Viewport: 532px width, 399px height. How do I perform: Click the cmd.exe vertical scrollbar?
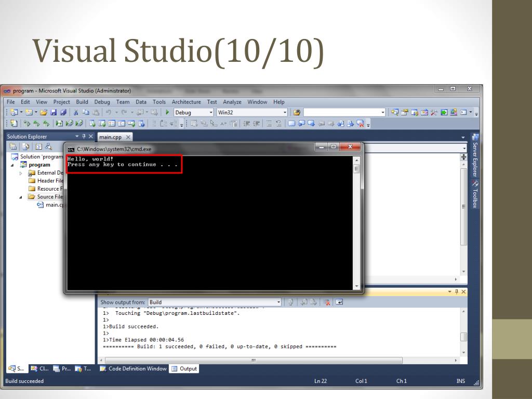(356, 223)
